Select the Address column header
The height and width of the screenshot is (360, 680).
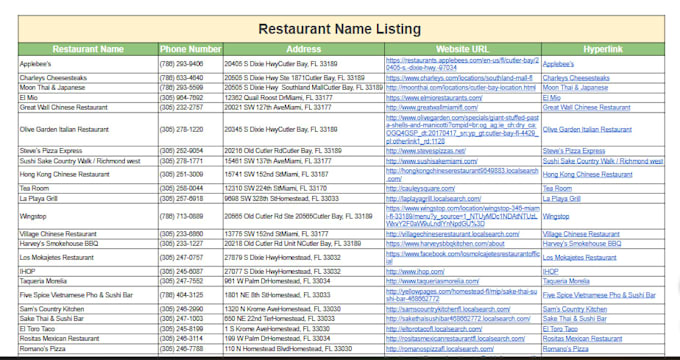click(304, 49)
